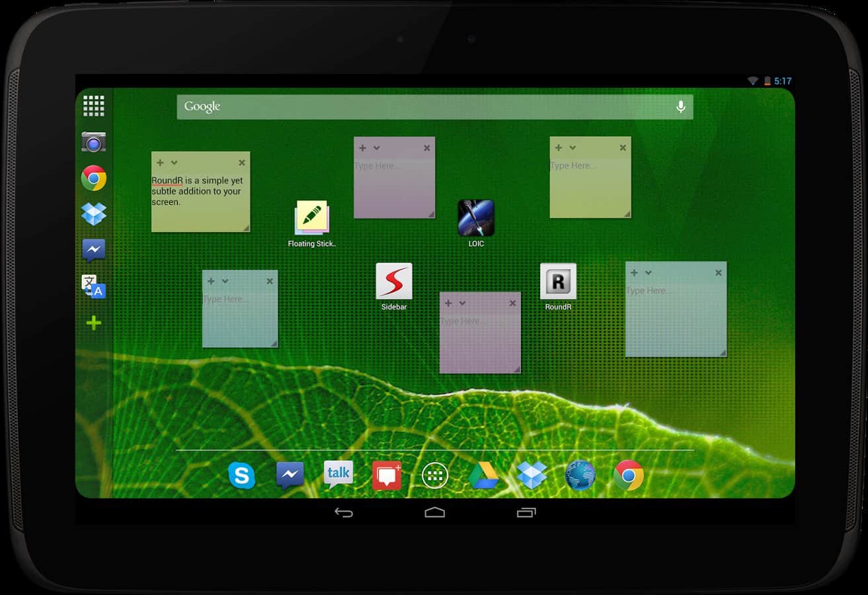Open the Camera in the left sidebar

point(94,142)
